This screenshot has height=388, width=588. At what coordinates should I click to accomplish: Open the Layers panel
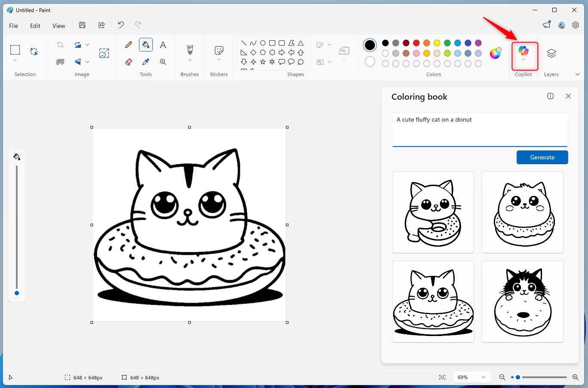tap(551, 53)
